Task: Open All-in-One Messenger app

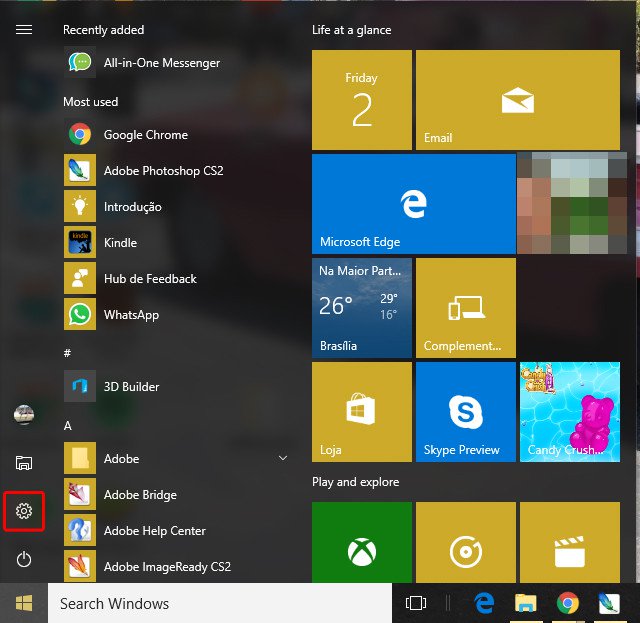Action: click(178, 62)
